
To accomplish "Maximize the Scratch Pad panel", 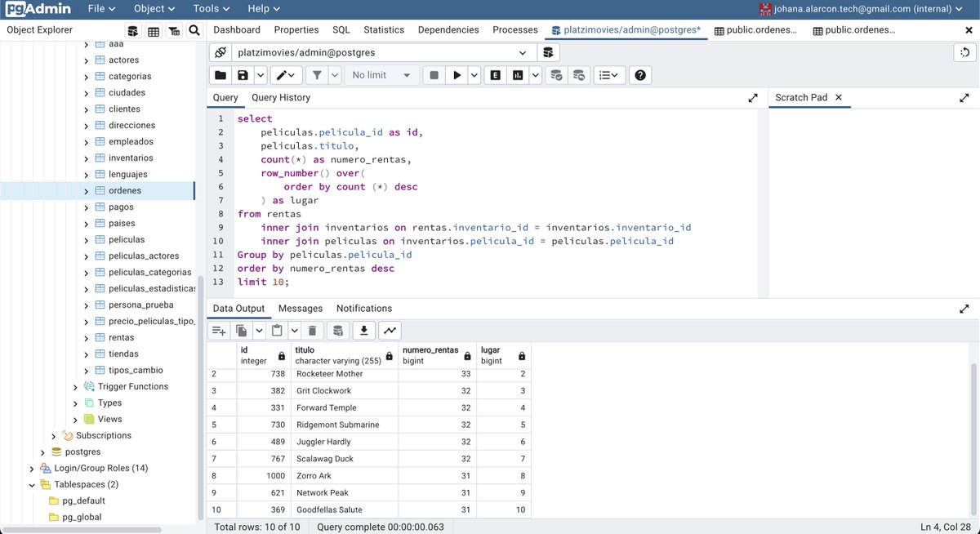I will tap(964, 97).
